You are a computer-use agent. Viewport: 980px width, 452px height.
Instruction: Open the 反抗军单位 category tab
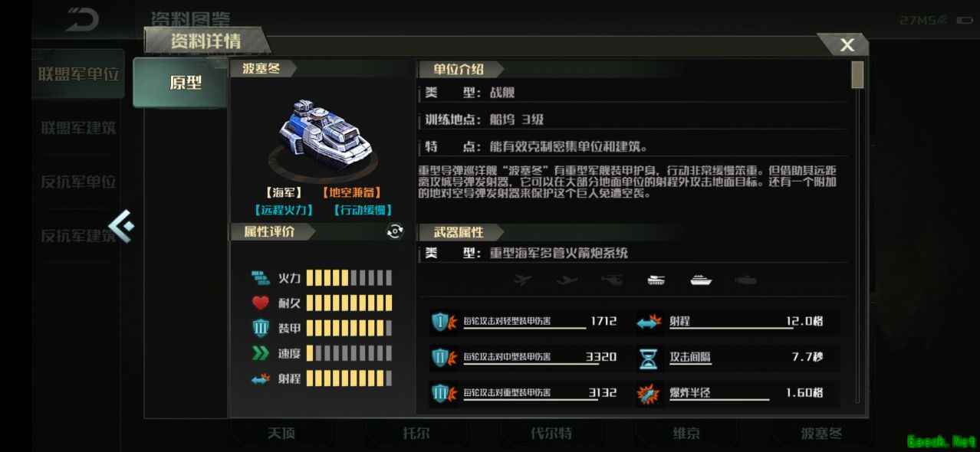pos(79,182)
